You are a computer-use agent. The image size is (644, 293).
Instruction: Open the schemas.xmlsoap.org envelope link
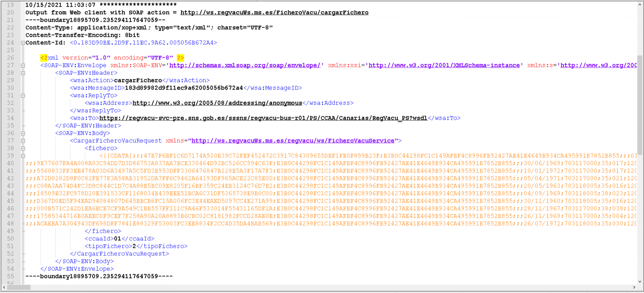coord(245,65)
